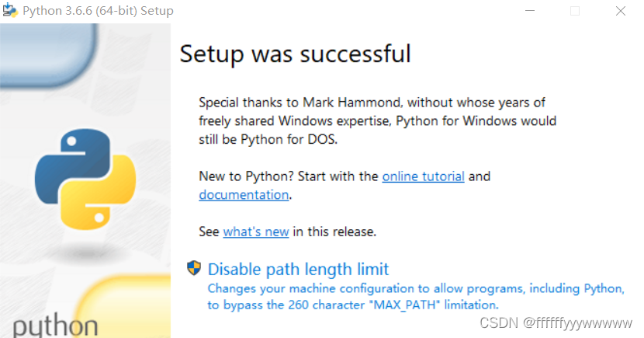
Task: Select Disable path length limit
Action: 298,270
